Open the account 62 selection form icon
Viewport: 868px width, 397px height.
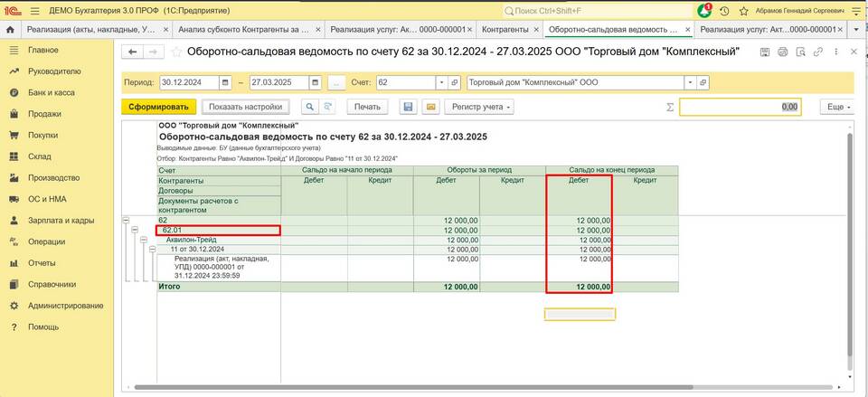[455, 82]
